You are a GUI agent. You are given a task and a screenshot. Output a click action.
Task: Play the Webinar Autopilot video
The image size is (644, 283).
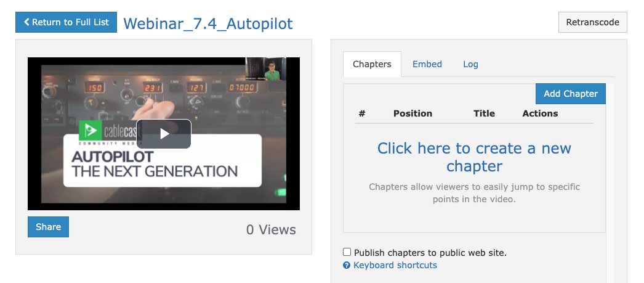[163, 134]
